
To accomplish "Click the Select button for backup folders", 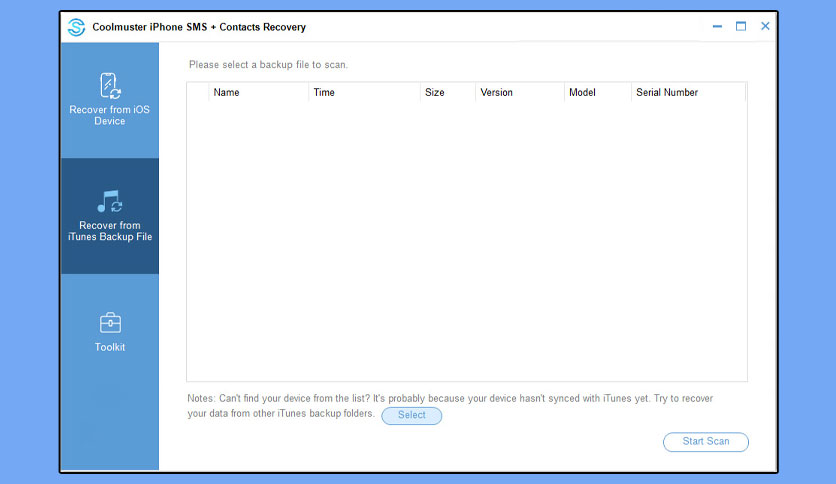I will point(412,415).
